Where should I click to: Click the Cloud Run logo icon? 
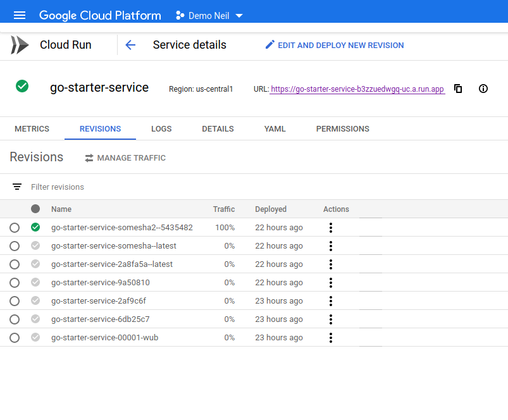tap(20, 45)
